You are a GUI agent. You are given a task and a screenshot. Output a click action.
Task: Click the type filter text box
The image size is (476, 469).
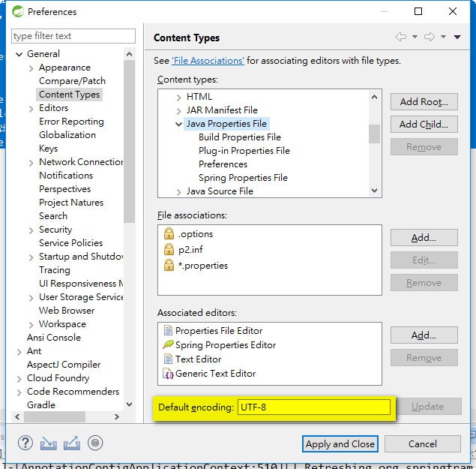click(73, 36)
